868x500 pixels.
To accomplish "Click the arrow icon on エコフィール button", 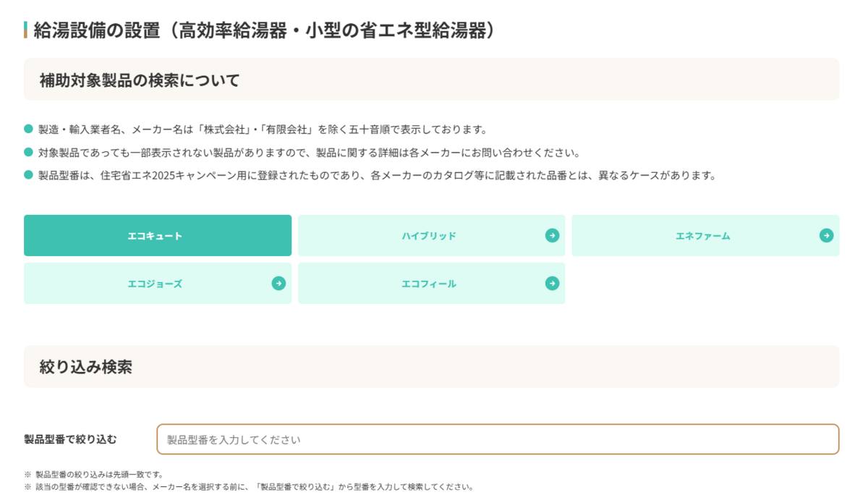I will (552, 283).
